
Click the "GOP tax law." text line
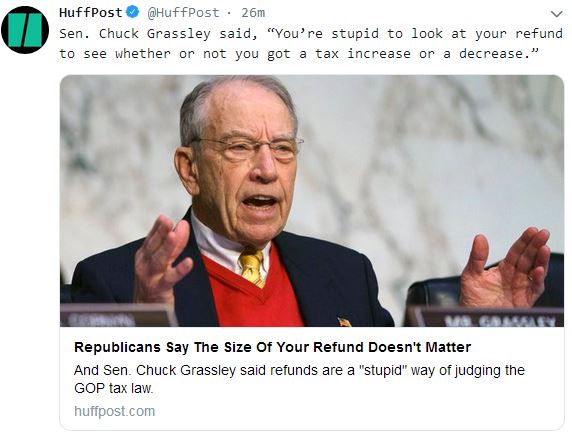click(x=114, y=388)
